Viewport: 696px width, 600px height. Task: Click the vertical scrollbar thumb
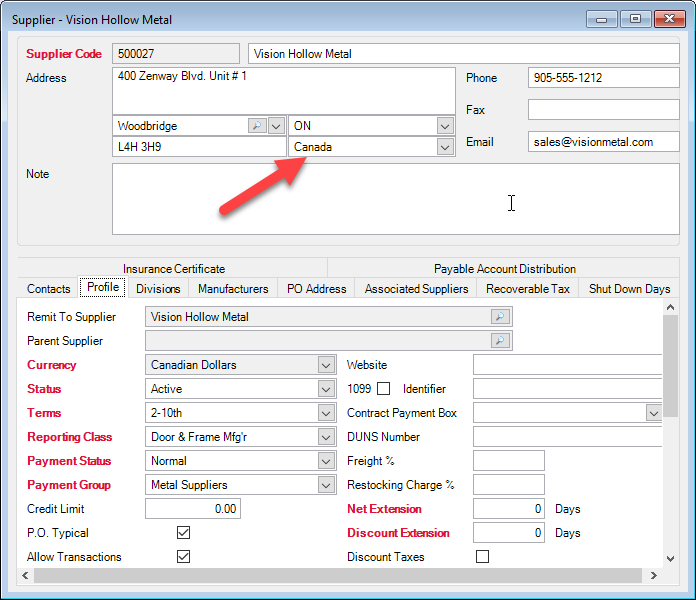[670, 366]
